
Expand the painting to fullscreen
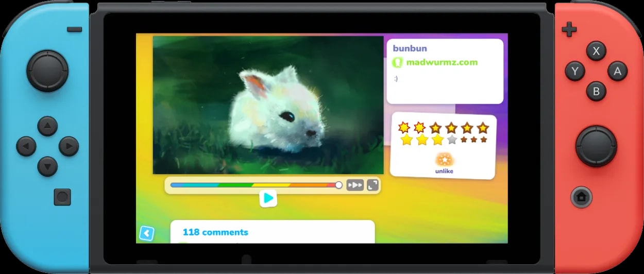click(x=372, y=185)
